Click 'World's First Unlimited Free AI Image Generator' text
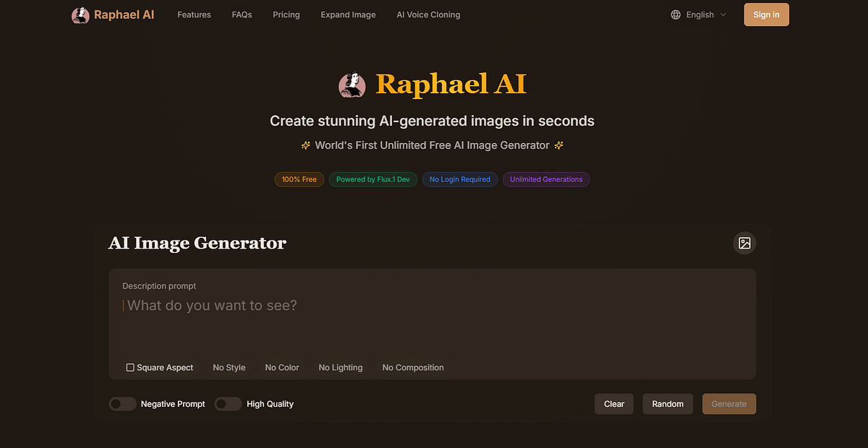The height and width of the screenshot is (448, 868). [x=432, y=145]
